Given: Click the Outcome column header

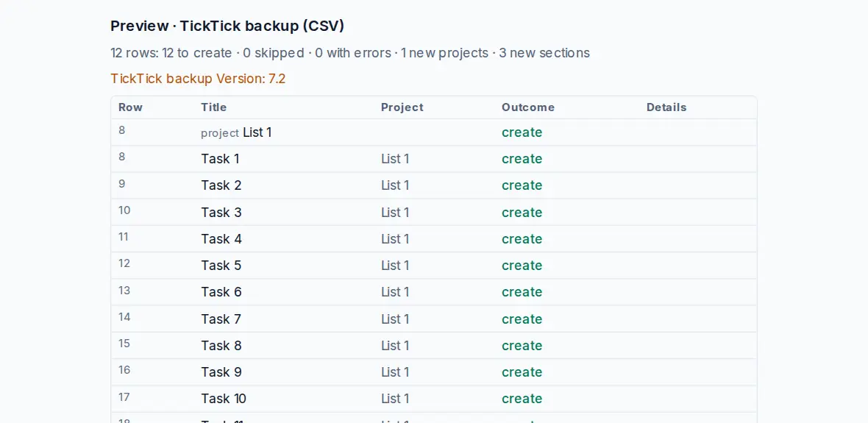Looking at the screenshot, I should tap(528, 107).
